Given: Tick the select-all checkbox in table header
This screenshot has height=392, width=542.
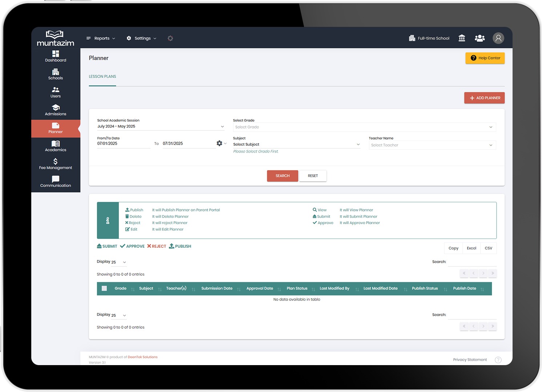Looking at the screenshot, I should point(104,288).
